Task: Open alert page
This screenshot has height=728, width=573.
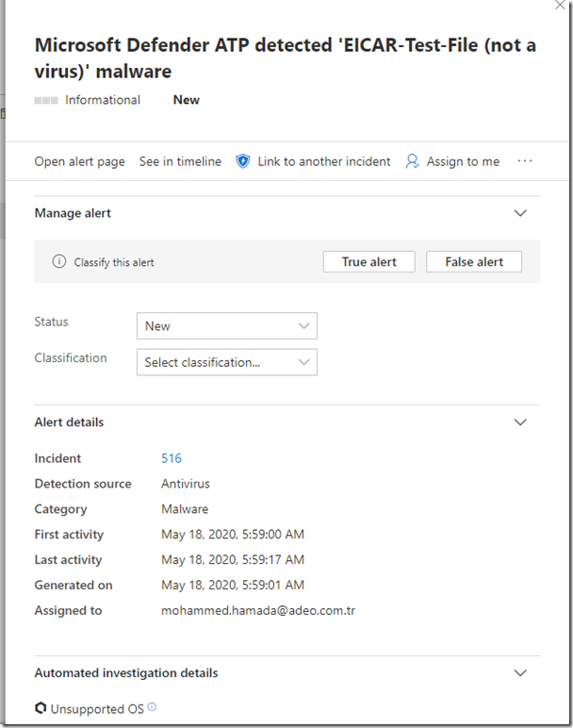Action: pos(80,161)
